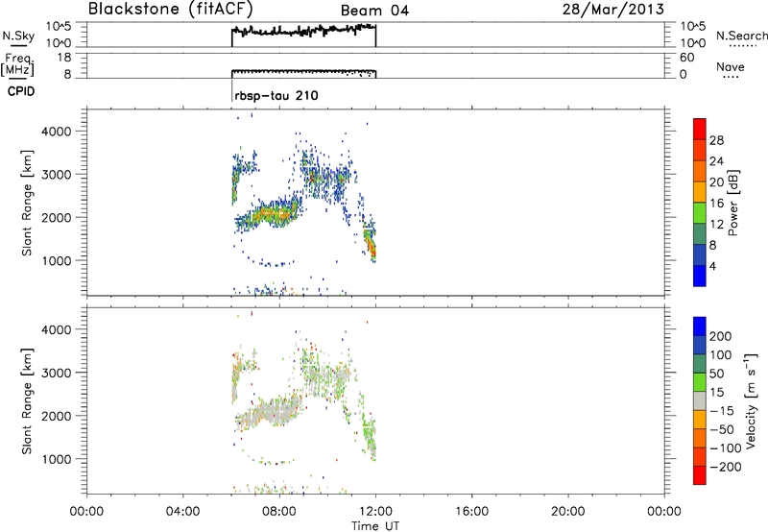Select the 'Freq. [MHz]' axis label
This screenshot has width=768, height=532.
pos(17,65)
